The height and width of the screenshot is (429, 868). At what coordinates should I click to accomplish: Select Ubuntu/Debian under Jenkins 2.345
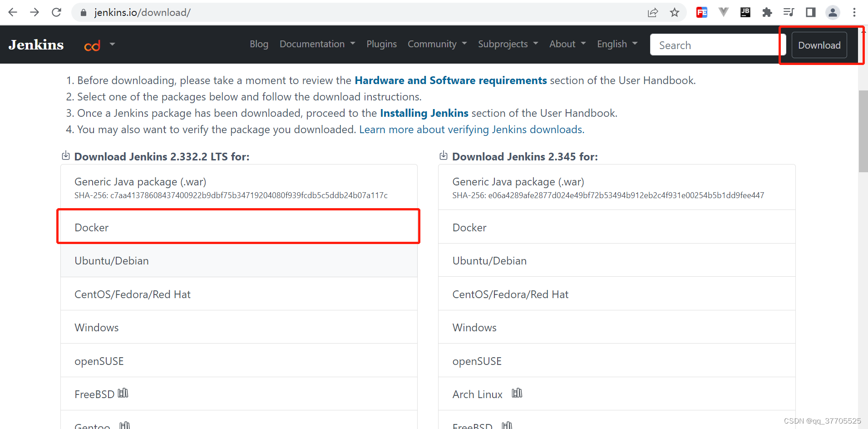(616, 260)
